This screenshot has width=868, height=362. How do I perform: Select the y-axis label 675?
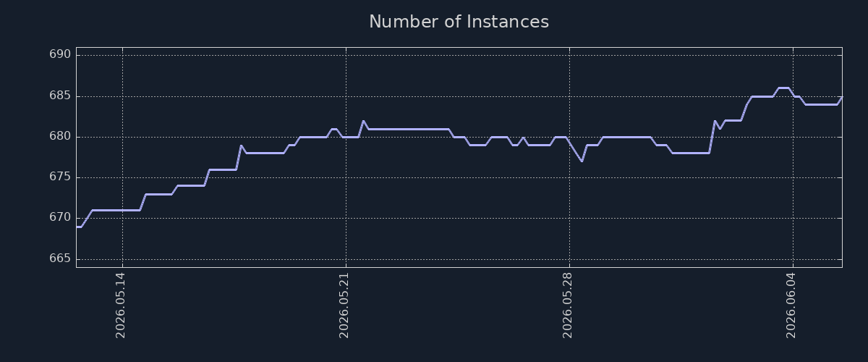click(x=61, y=177)
